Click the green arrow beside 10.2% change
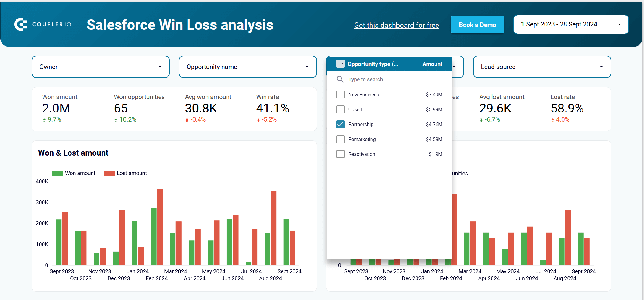The width and height of the screenshot is (644, 300). point(116,120)
